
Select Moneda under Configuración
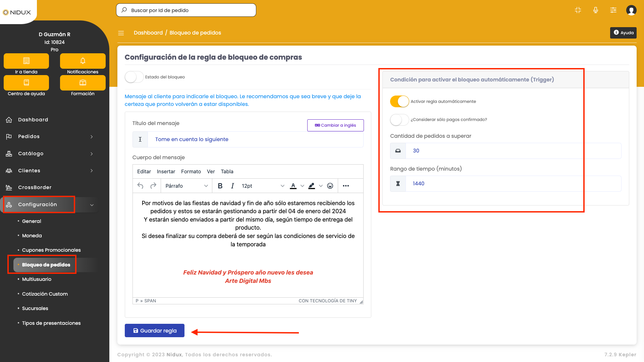point(32,236)
